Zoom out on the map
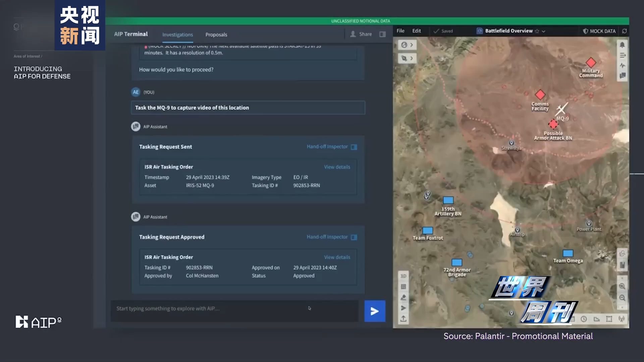 (x=622, y=298)
